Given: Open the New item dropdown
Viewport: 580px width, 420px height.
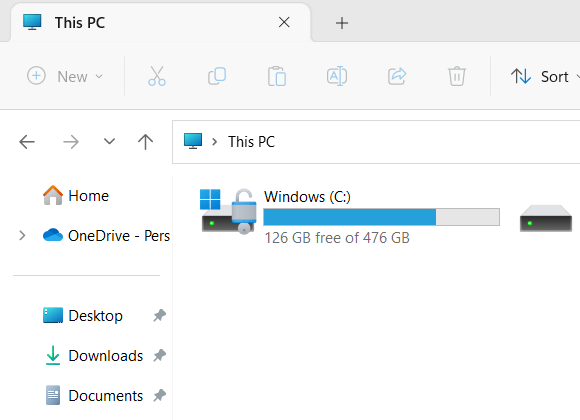Looking at the screenshot, I should [x=65, y=76].
